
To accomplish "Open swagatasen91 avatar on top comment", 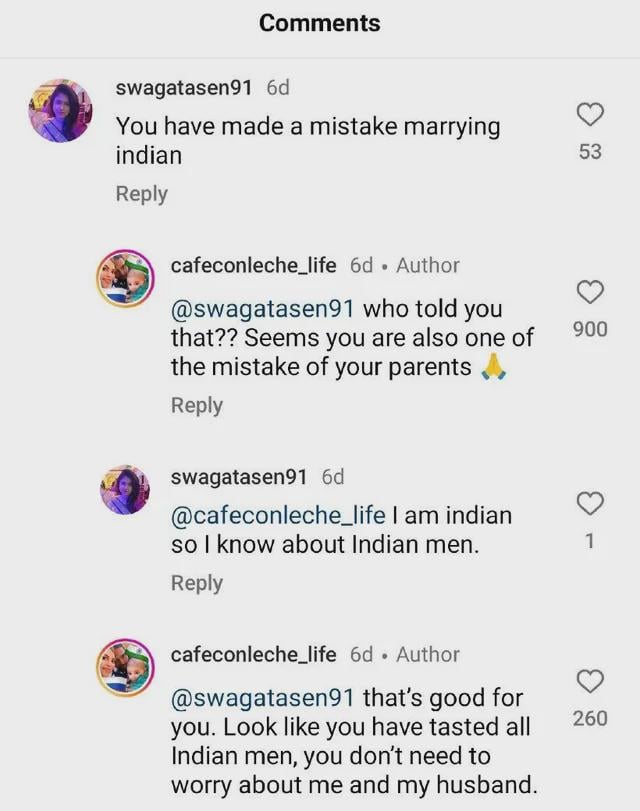I will (x=60, y=111).
